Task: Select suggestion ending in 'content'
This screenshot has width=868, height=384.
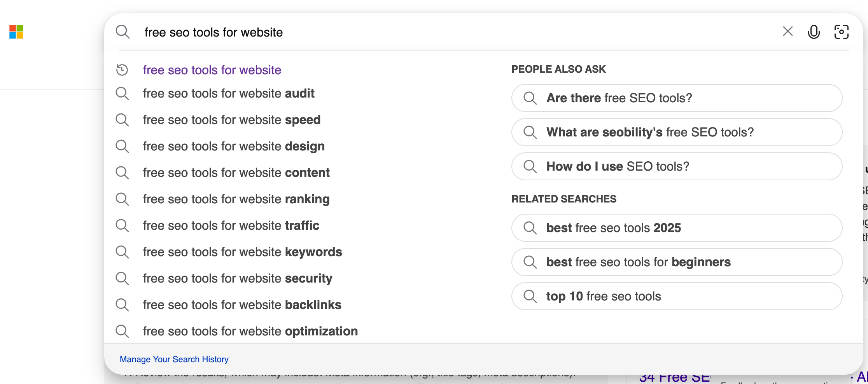Action: click(x=236, y=173)
